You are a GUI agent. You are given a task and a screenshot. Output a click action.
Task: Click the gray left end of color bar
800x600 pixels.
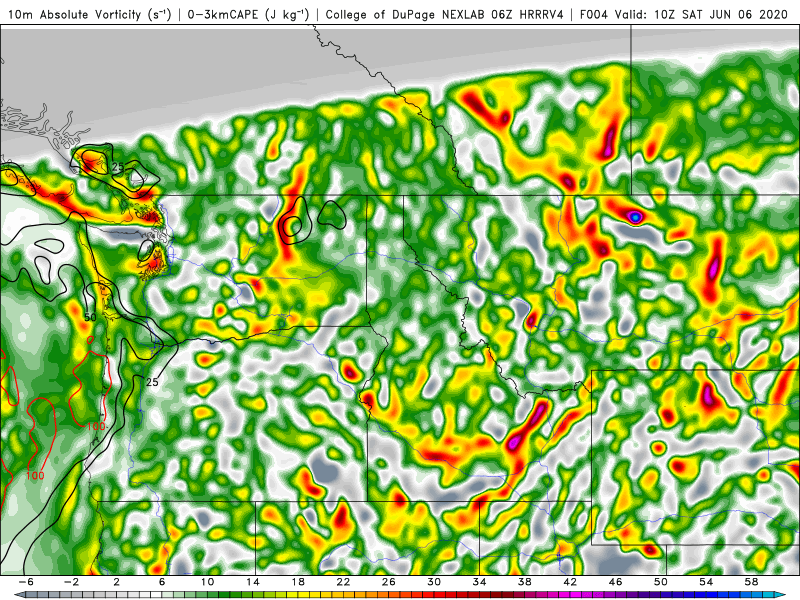(x=19, y=595)
